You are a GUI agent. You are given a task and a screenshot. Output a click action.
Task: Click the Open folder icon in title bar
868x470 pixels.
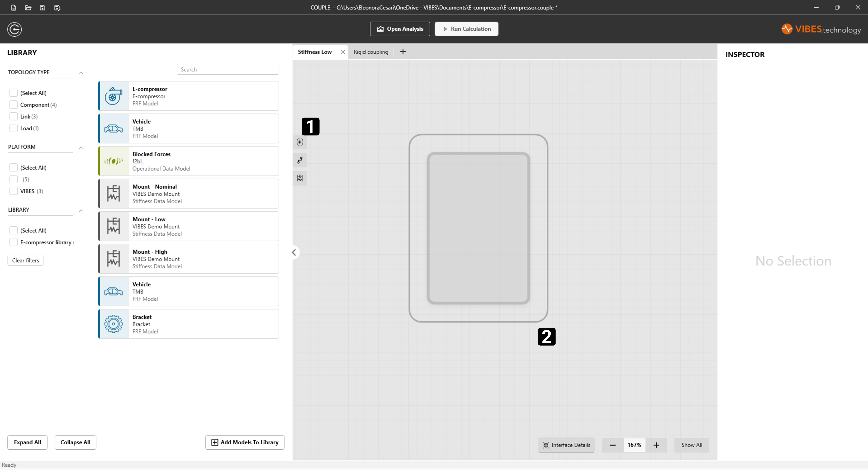pyautogui.click(x=28, y=7)
